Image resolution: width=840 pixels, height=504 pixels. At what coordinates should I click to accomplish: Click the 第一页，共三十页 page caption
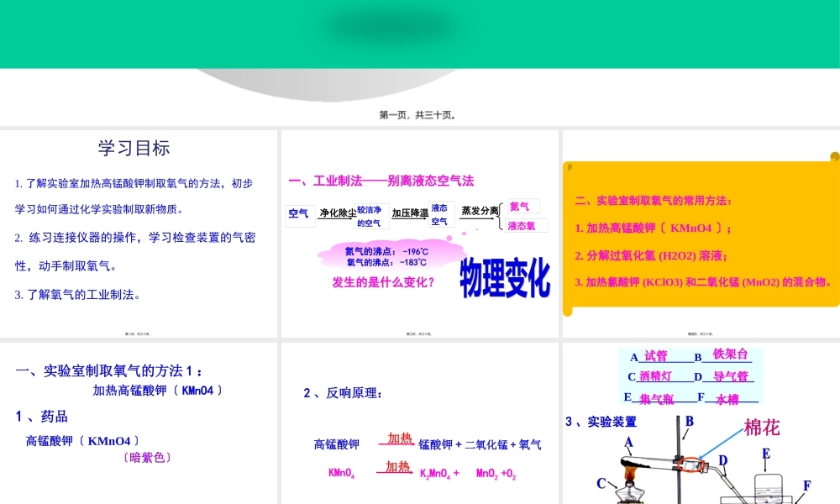[x=417, y=115]
